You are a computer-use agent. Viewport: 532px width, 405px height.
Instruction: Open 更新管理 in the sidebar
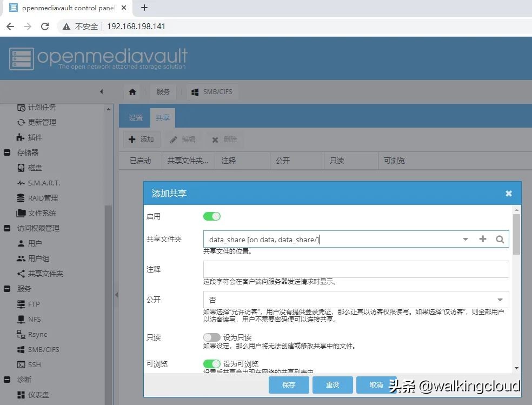(37, 122)
